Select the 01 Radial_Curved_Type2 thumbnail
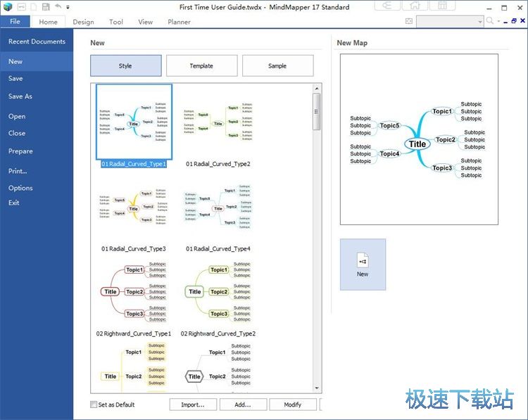This screenshot has width=528, height=420. pyautogui.click(x=218, y=122)
